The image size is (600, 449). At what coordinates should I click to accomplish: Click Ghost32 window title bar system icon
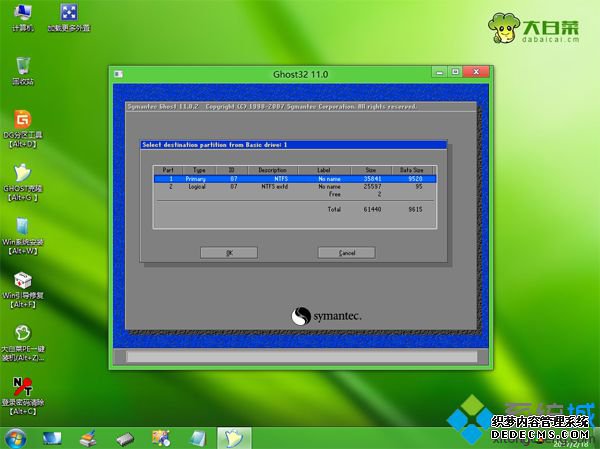pyautogui.click(x=119, y=74)
